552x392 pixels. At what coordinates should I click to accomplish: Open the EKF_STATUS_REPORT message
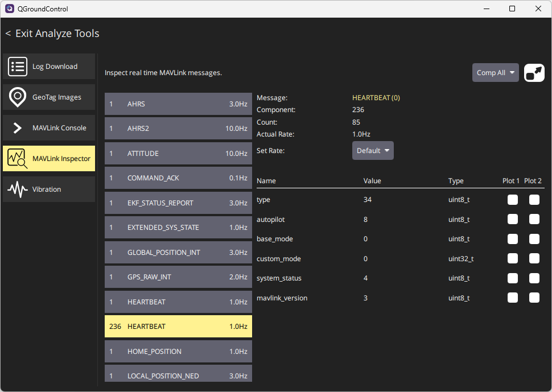tap(178, 203)
